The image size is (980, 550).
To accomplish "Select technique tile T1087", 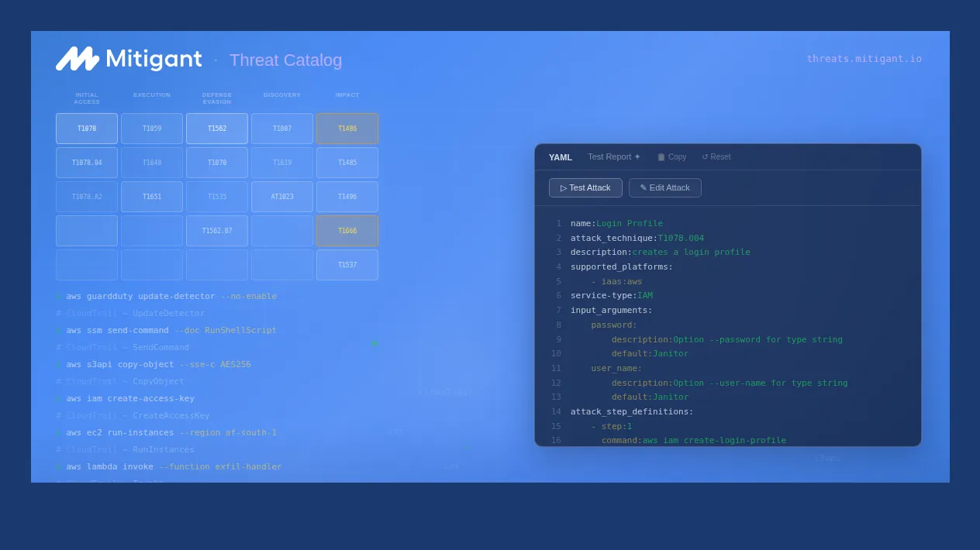I will [x=282, y=129].
